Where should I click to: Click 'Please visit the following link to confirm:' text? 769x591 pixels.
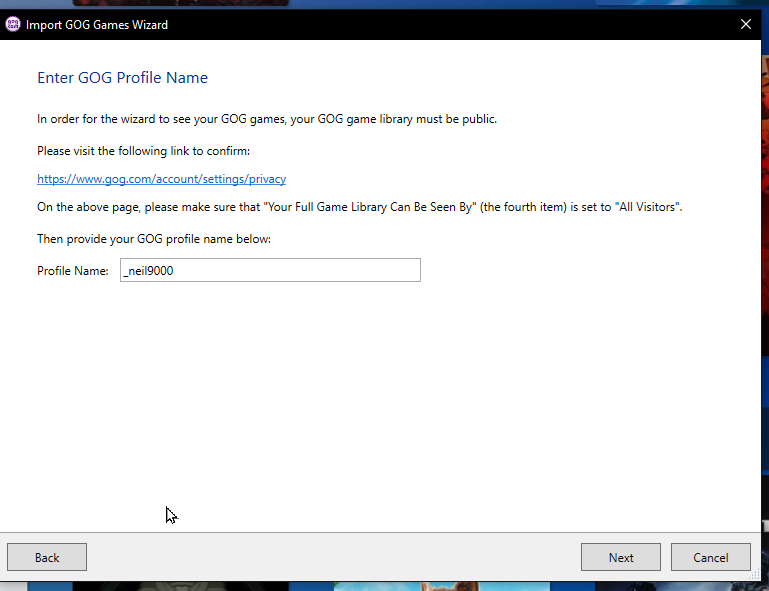point(144,151)
